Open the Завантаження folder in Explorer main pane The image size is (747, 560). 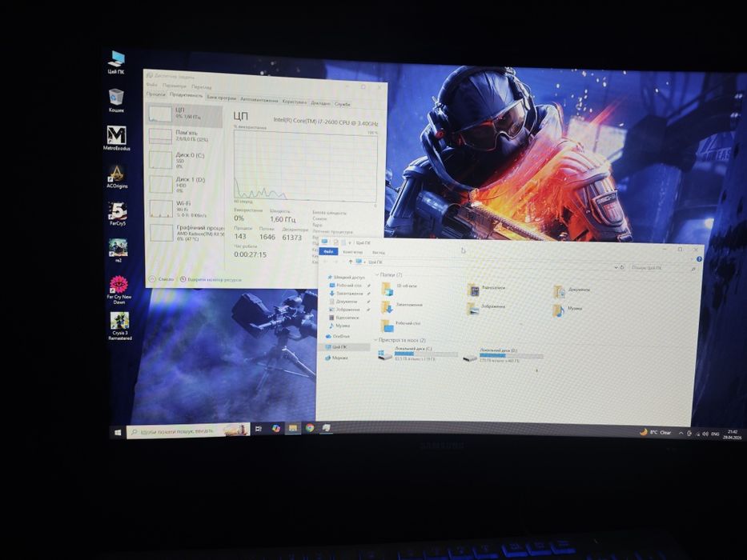coord(402,306)
